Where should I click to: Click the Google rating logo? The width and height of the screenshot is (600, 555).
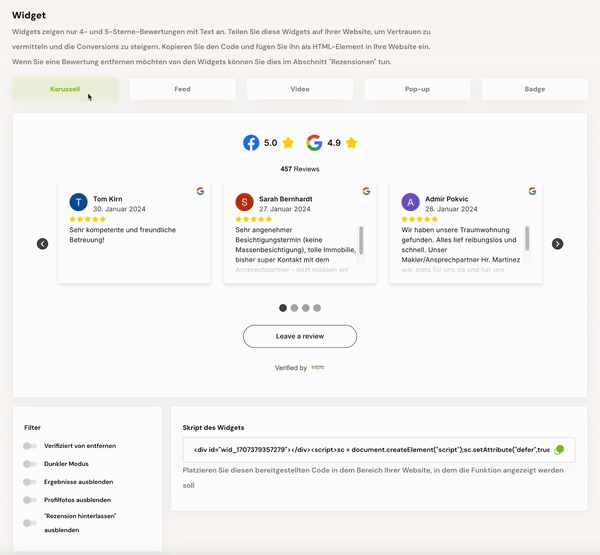(x=314, y=143)
